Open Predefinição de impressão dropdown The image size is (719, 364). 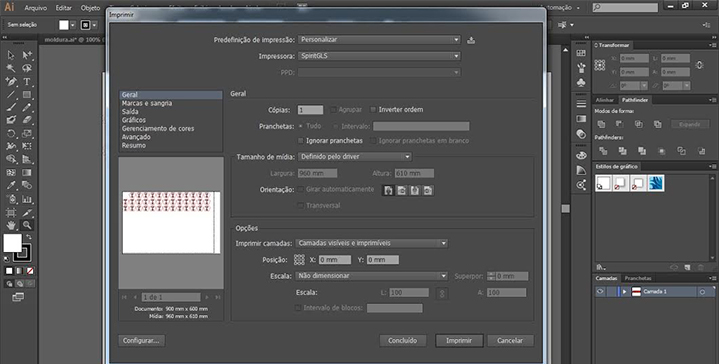click(x=379, y=40)
